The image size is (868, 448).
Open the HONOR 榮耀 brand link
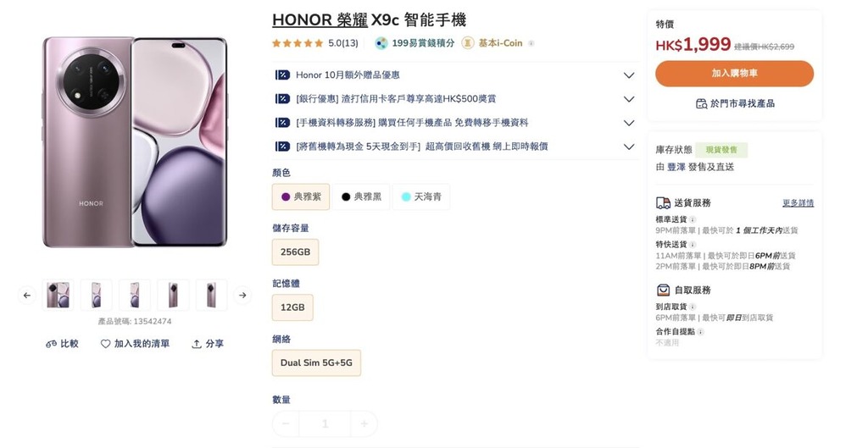[320, 20]
